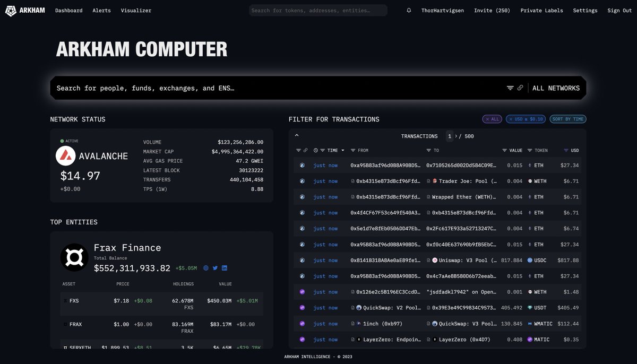Open the Visualizer menu item

136,11
